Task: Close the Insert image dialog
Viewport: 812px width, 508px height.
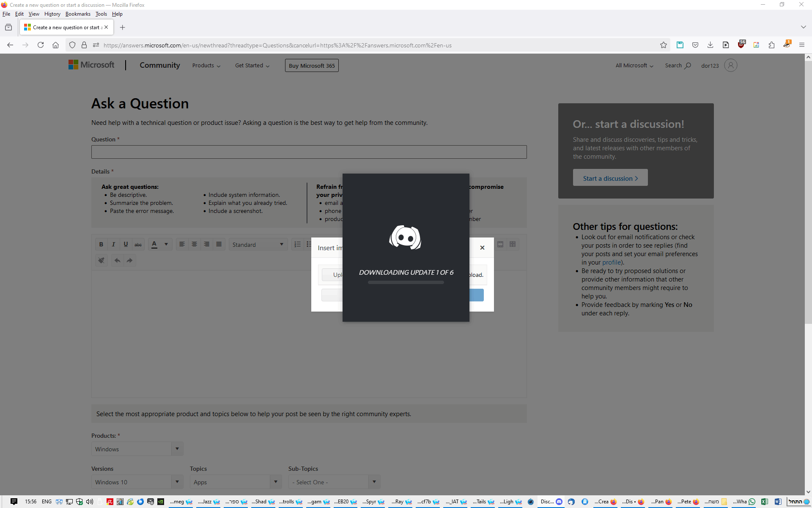Action: point(482,248)
